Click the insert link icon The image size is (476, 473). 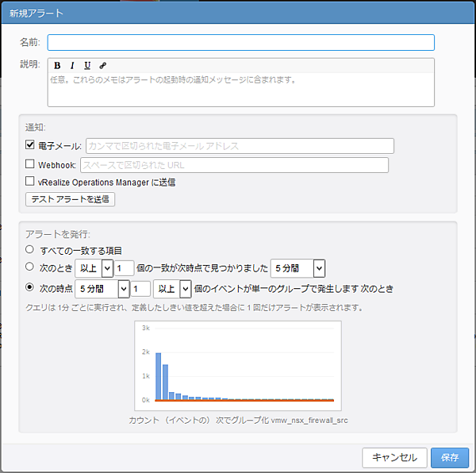[x=102, y=66]
